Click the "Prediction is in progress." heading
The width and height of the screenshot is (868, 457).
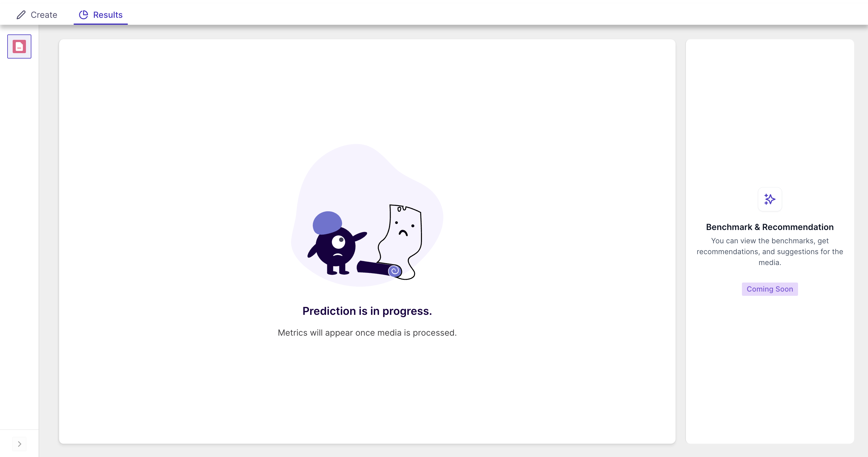tap(367, 311)
